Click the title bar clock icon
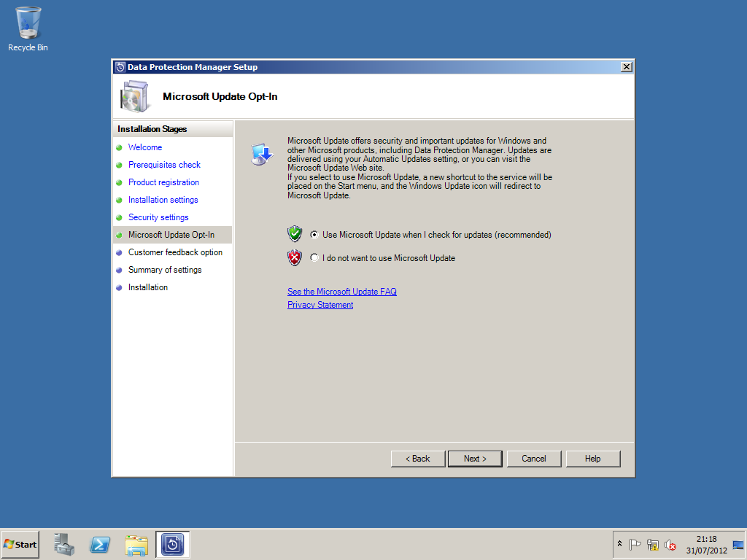The width and height of the screenshot is (747, 560). click(120, 67)
